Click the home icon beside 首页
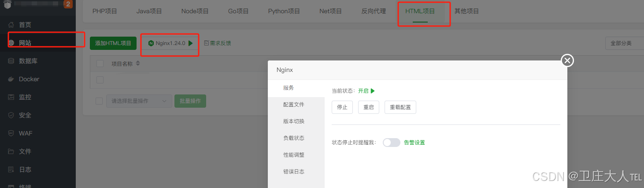644x188 pixels. tap(11, 25)
